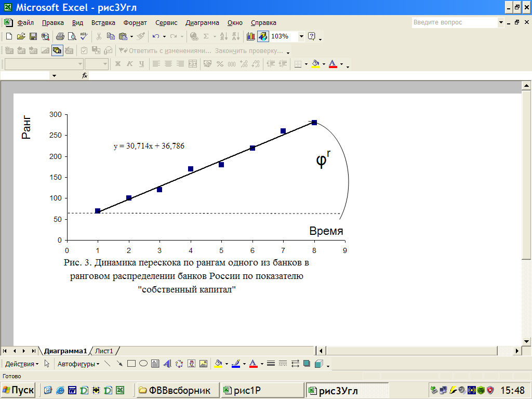532x399 pixels.
Task: Open the Name Box dropdown
Action: (x=54, y=76)
